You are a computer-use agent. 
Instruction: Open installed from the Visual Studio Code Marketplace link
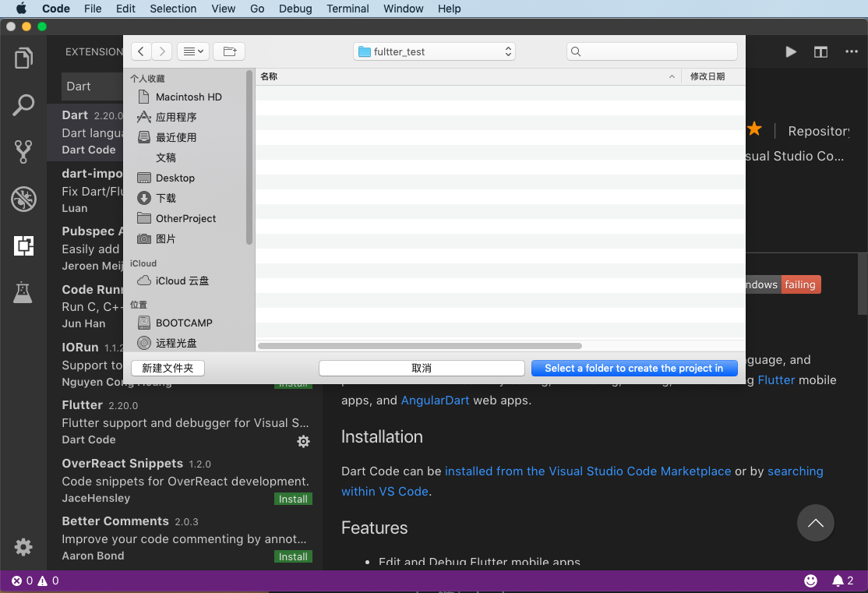[x=588, y=471]
